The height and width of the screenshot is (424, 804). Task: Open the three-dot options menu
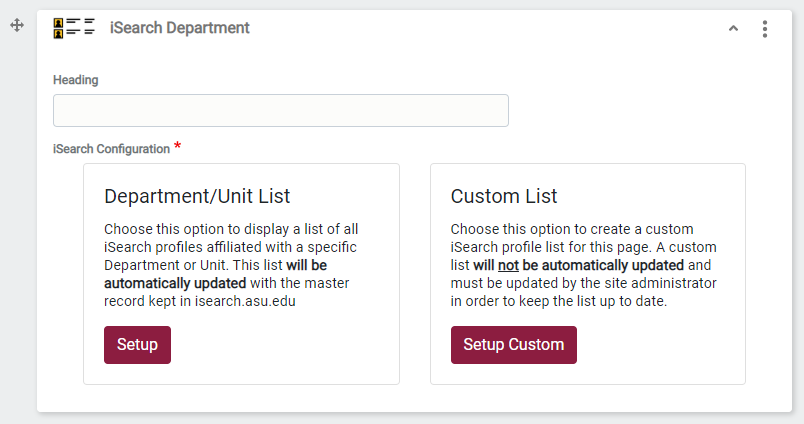pyautogui.click(x=765, y=29)
